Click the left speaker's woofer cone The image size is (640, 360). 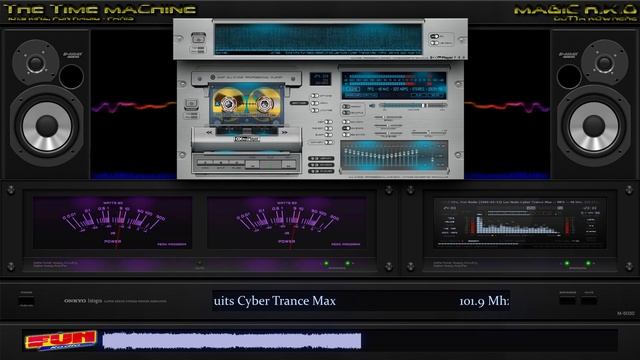click(x=47, y=126)
